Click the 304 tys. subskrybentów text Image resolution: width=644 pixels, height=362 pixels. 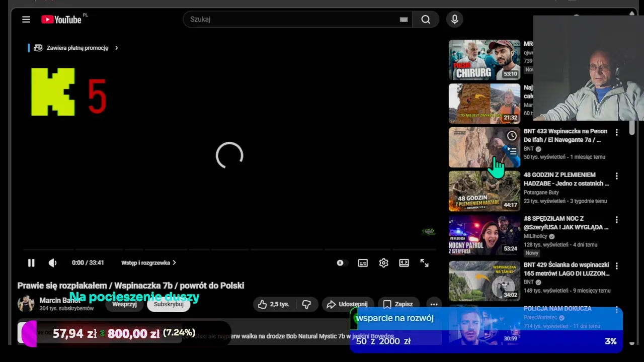(66, 309)
